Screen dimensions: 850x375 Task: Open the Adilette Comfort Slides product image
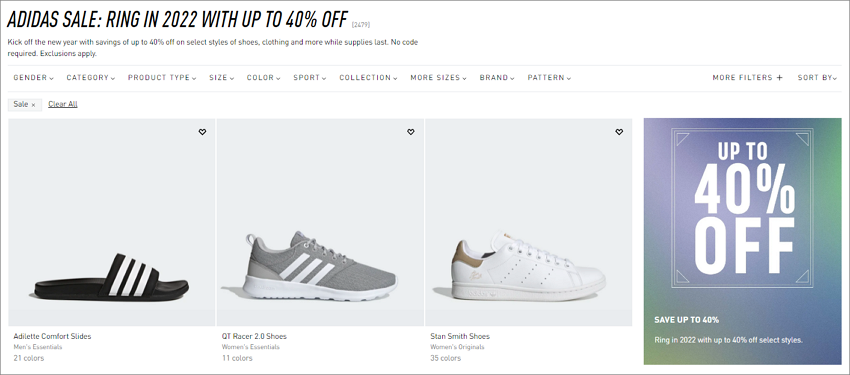coord(112,222)
